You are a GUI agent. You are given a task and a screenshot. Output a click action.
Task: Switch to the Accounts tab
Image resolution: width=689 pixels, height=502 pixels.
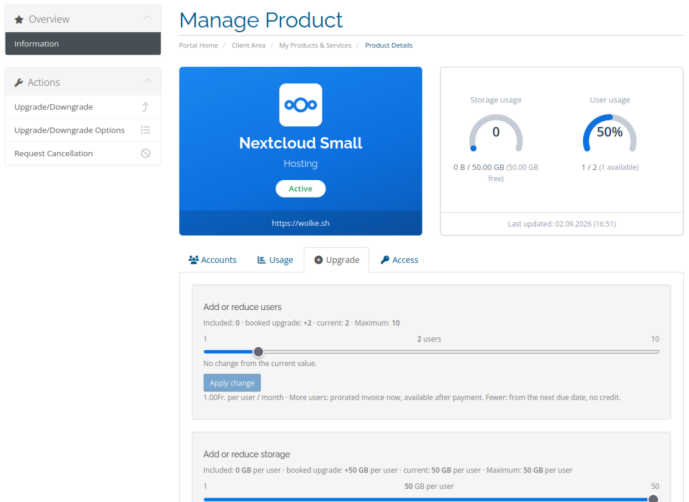[213, 260]
